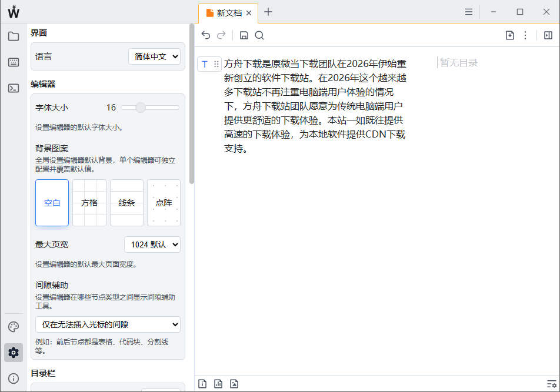Select the 点阵 background pattern
This screenshot has height=392, width=560.
click(x=164, y=203)
